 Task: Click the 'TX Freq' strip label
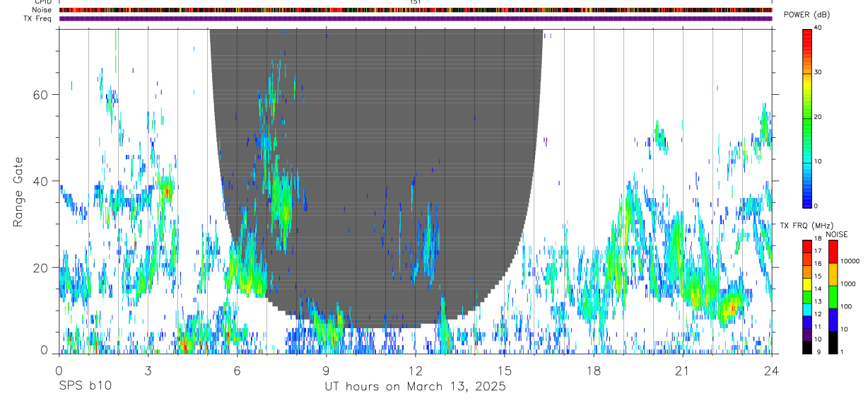pos(38,18)
